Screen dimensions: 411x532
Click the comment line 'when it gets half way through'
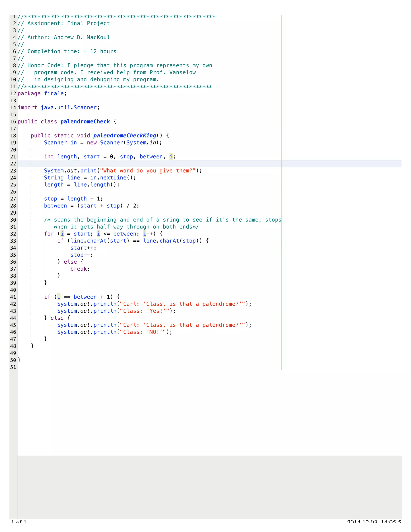(x=126, y=227)
